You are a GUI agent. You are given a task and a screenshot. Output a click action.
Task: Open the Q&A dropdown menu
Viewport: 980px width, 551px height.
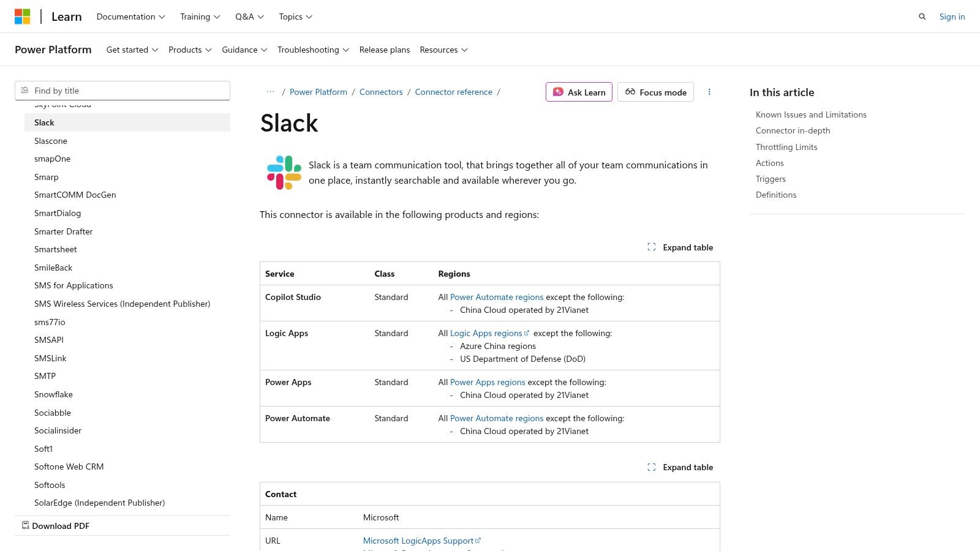click(249, 17)
